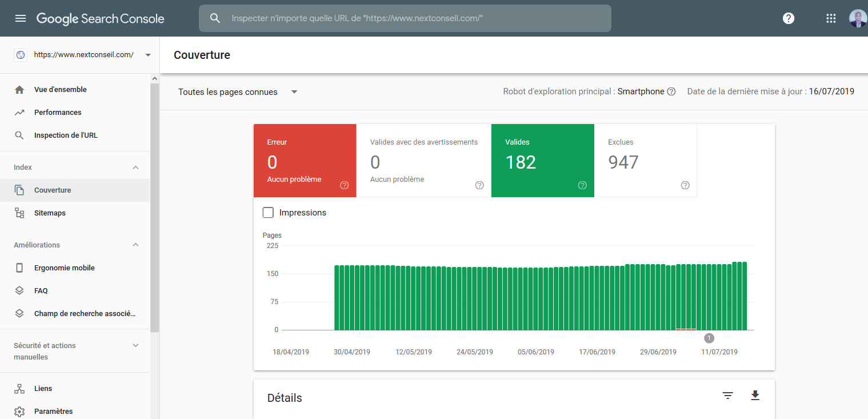The width and height of the screenshot is (868, 419).
Task: Click the FAQ layers icon
Action: pyautogui.click(x=19, y=291)
